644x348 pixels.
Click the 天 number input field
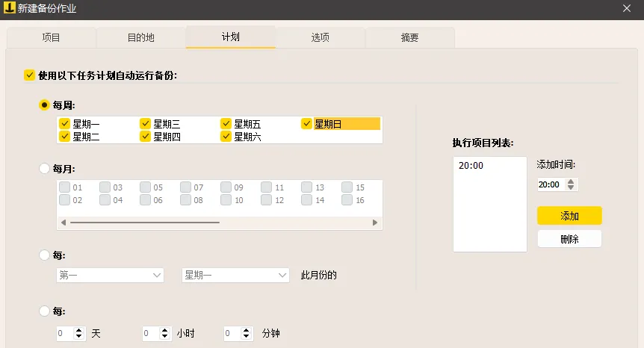[x=65, y=333]
